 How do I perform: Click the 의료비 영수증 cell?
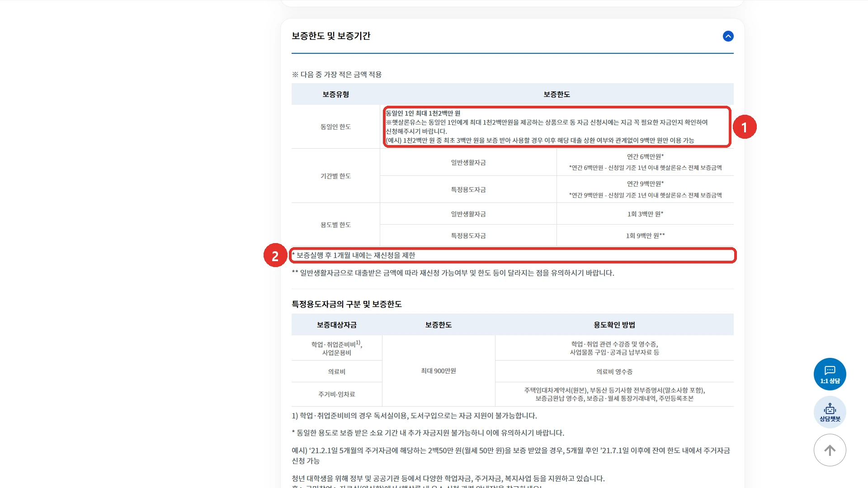coord(614,371)
